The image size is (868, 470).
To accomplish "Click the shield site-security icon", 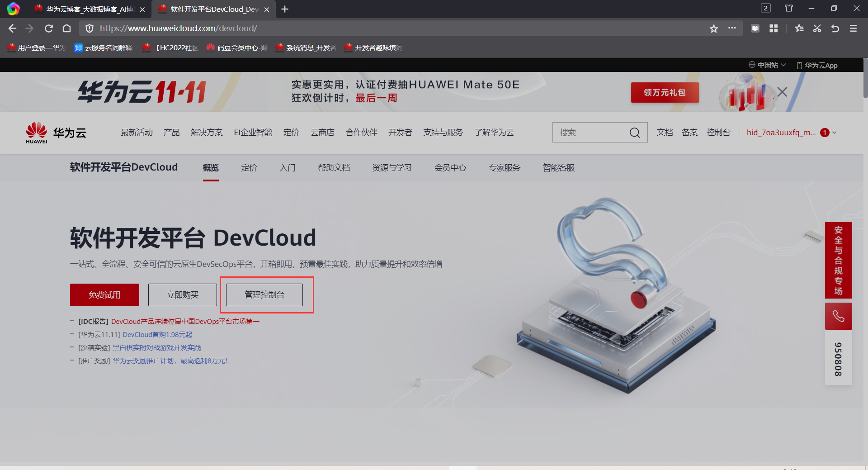I will (x=90, y=28).
